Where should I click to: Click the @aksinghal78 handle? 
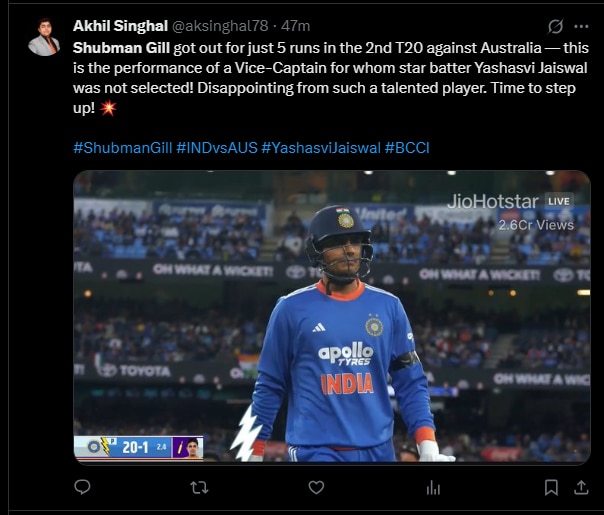tap(220, 26)
